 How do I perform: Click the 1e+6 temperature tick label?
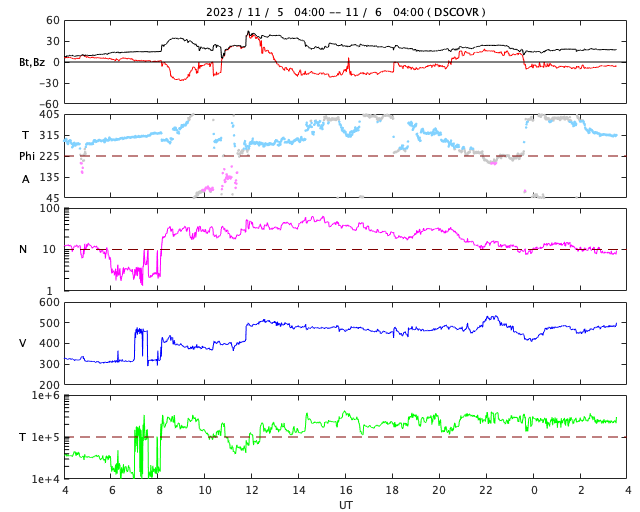click(46, 396)
